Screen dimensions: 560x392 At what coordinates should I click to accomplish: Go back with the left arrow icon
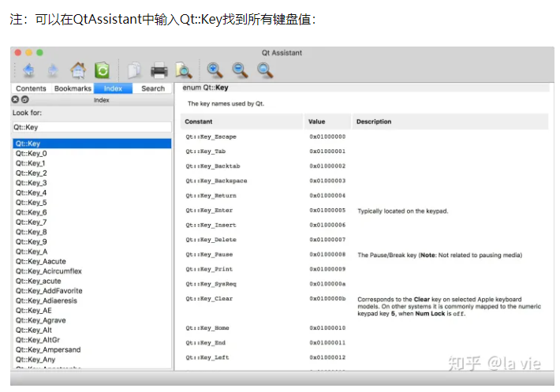tap(28, 70)
